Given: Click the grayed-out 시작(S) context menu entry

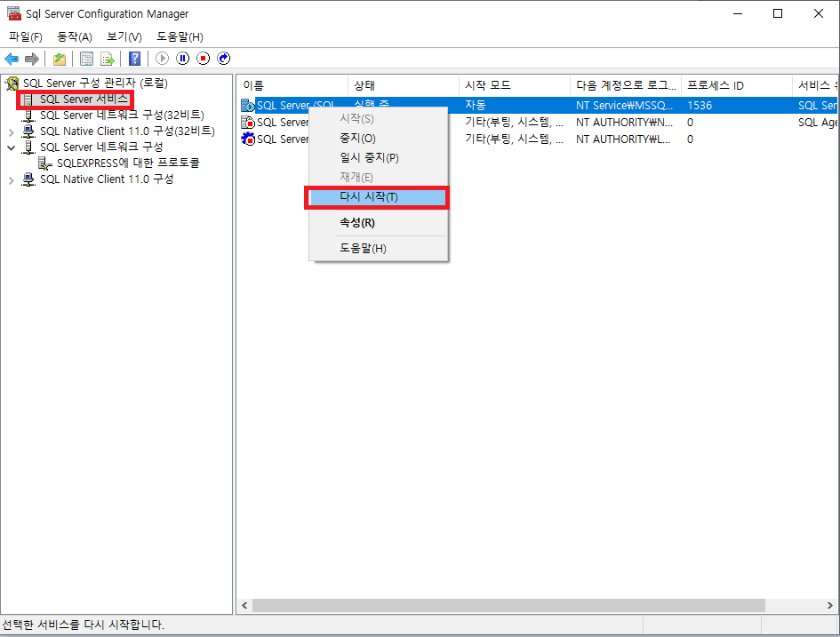Looking at the screenshot, I should [x=378, y=119].
